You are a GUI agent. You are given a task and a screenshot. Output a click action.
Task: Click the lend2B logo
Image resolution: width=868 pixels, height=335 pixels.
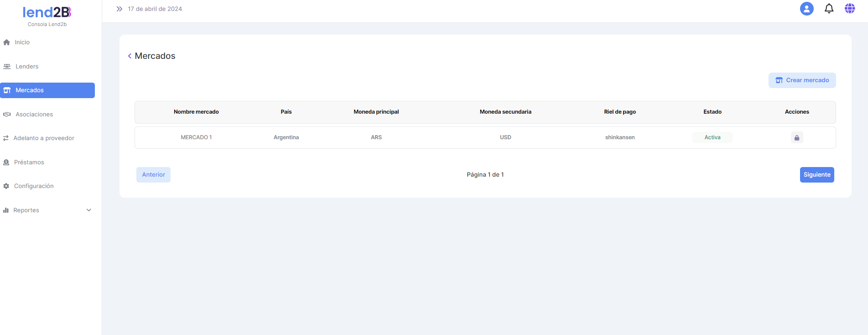coord(47,12)
